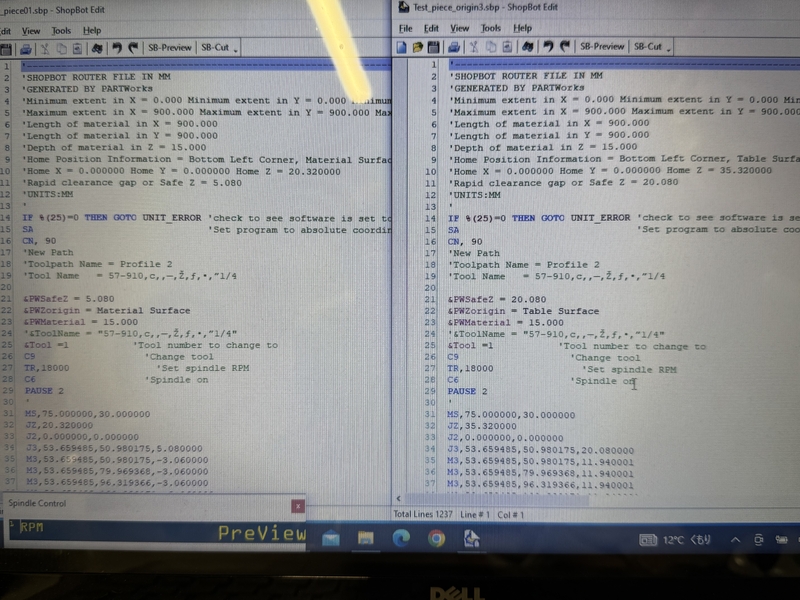Click ShopBot Edit icon on taskbar
800x600 pixels.
(x=471, y=539)
